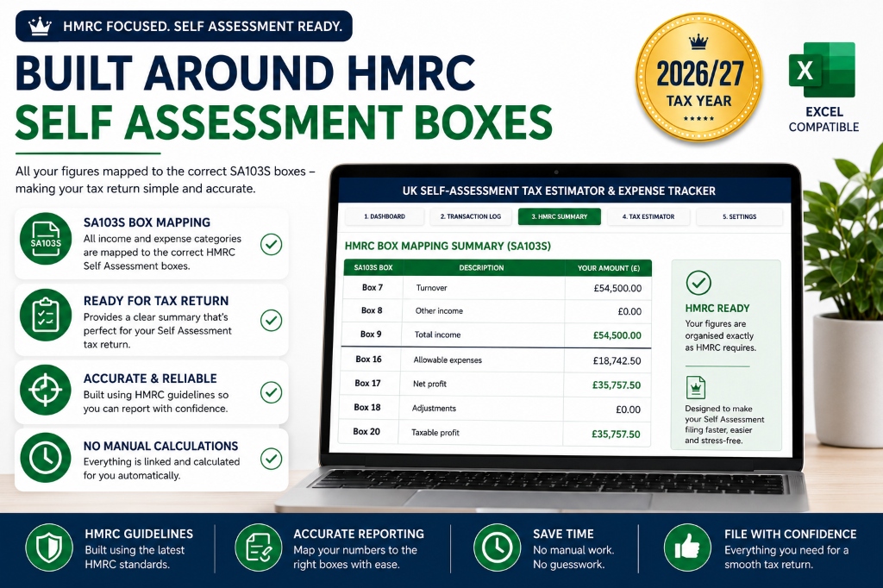
Task: Click the NO MANUAL CALCULATIONS heading
Action: [x=161, y=446]
